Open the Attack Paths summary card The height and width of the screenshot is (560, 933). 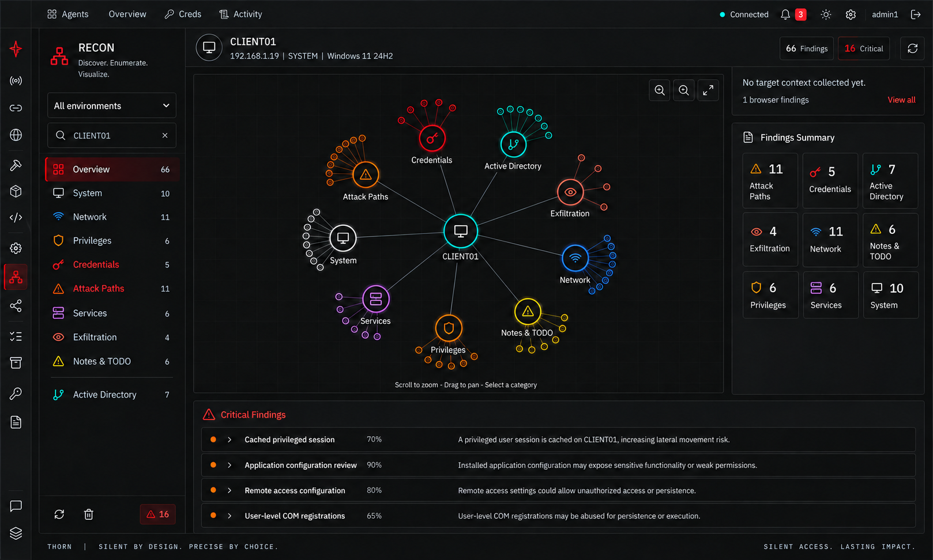tap(770, 180)
